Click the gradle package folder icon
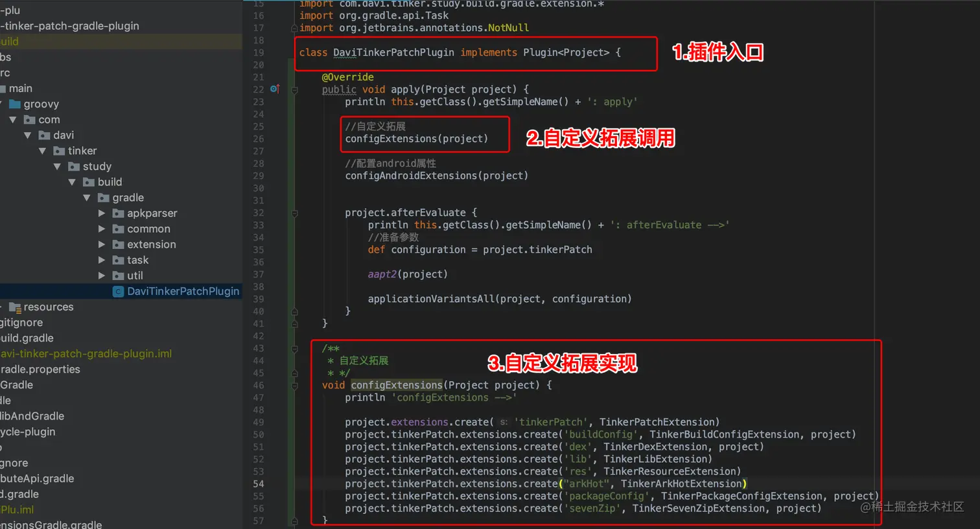Viewport: 980px width, 529px height. pos(104,198)
